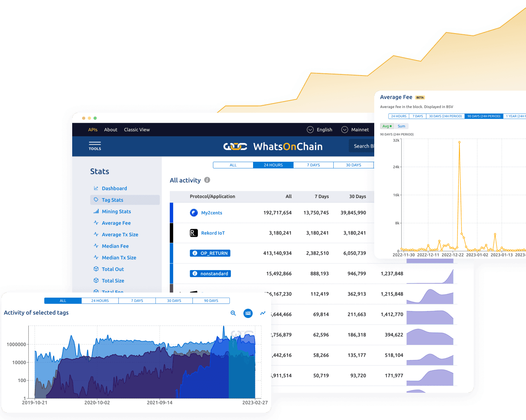Viewport: 526px width, 420px height.
Task: Click the info icon beside All activity
Action: coord(207,180)
